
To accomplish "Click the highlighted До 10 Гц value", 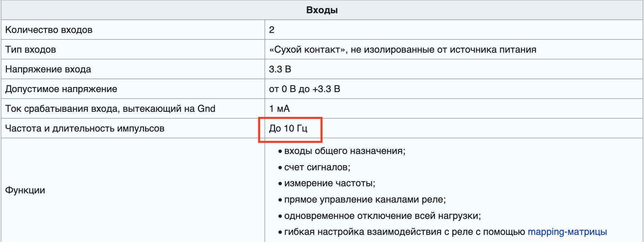I will [288, 128].
